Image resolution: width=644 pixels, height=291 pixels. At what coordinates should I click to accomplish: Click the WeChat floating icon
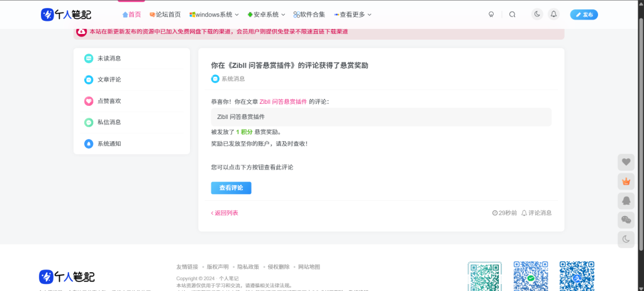(x=626, y=220)
